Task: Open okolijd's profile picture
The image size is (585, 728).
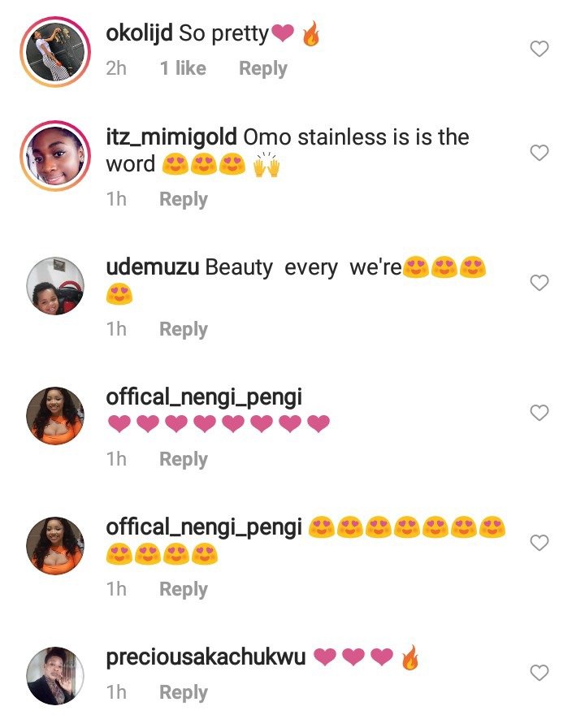Action: click(x=55, y=50)
